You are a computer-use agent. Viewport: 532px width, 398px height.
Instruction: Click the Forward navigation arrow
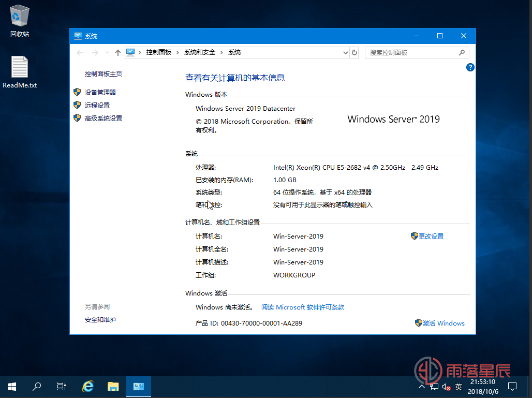point(95,53)
